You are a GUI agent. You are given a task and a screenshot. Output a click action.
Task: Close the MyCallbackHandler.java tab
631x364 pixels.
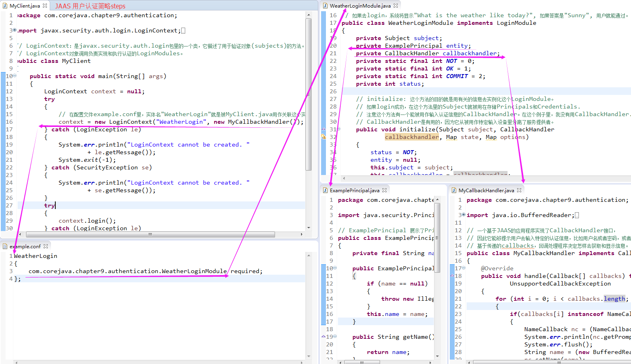[x=519, y=190]
